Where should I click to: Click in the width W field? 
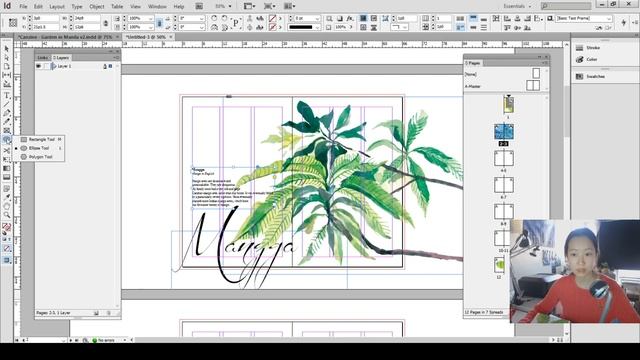(x=87, y=18)
